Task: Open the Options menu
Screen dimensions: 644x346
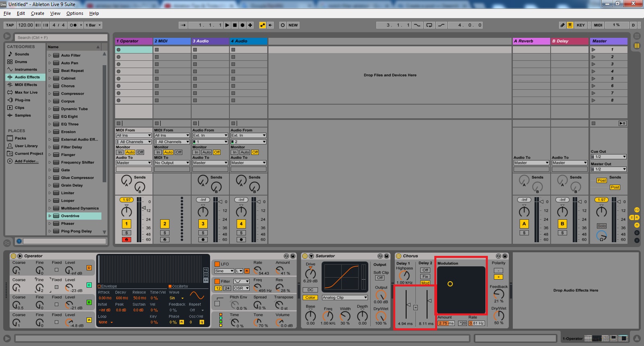Action: tap(75, 13)
